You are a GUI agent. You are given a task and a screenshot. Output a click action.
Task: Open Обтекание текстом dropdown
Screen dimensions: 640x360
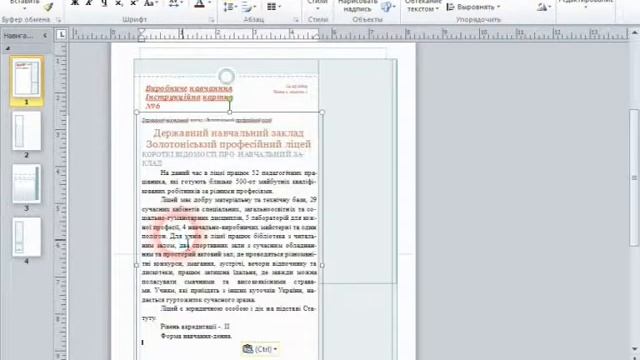pyautogui.click(x=423, y=6)
